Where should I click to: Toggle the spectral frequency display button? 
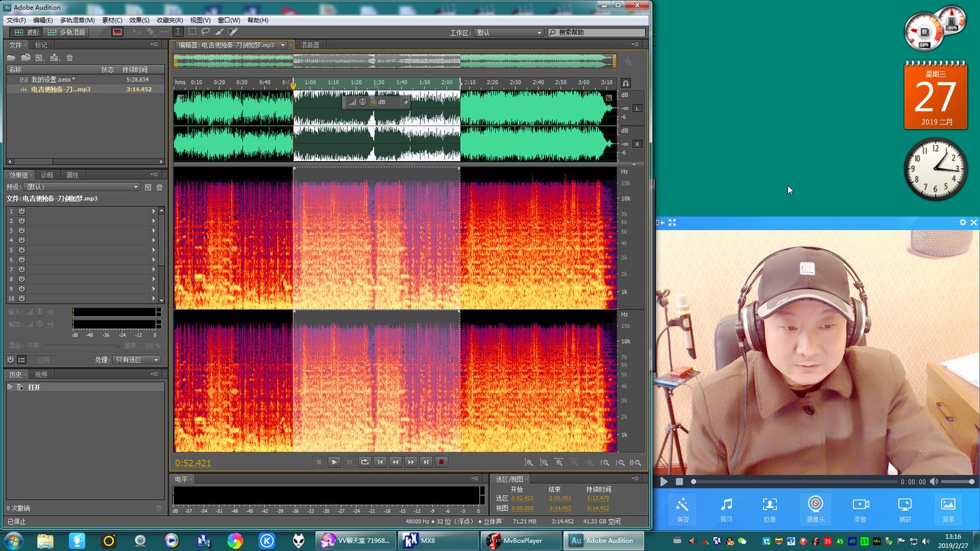(117, 32)
